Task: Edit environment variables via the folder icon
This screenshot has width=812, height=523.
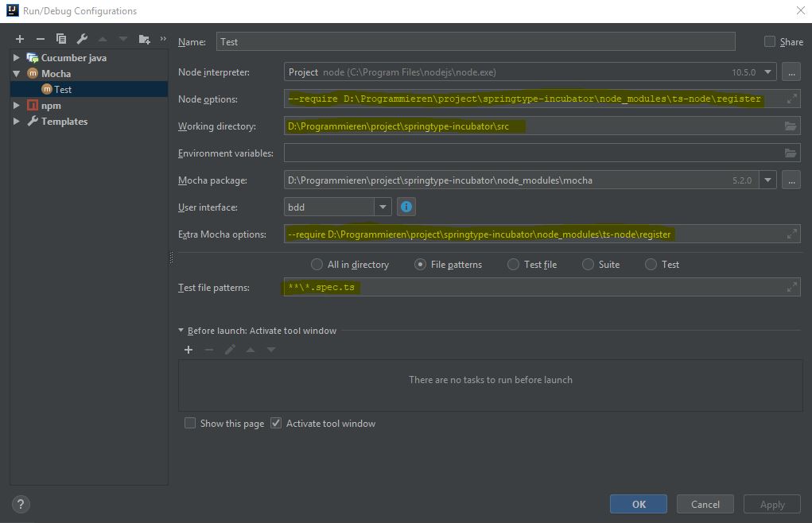Action: 791,153
